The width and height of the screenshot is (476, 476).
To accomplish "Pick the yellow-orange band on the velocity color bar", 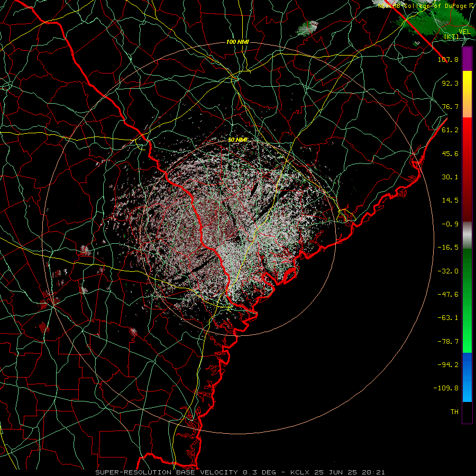I will [467, 94].
